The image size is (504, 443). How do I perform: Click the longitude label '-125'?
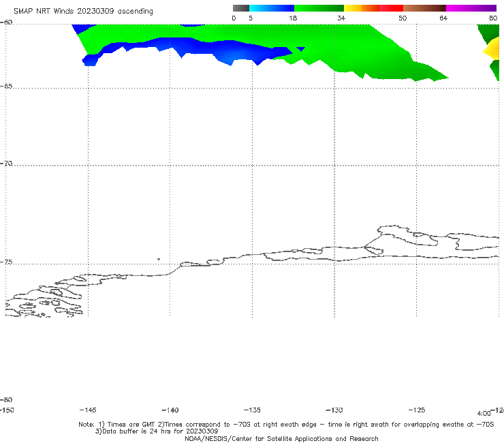click(417, 410)
